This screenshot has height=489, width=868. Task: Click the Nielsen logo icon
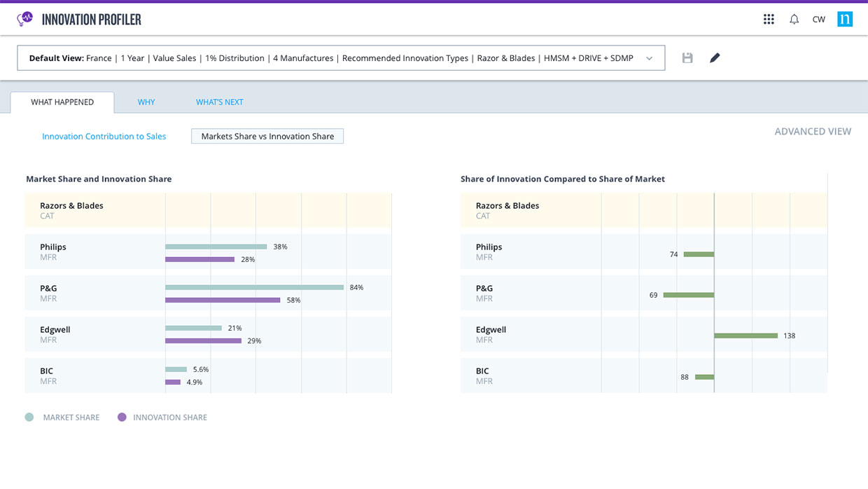click(x=845, y=19)
